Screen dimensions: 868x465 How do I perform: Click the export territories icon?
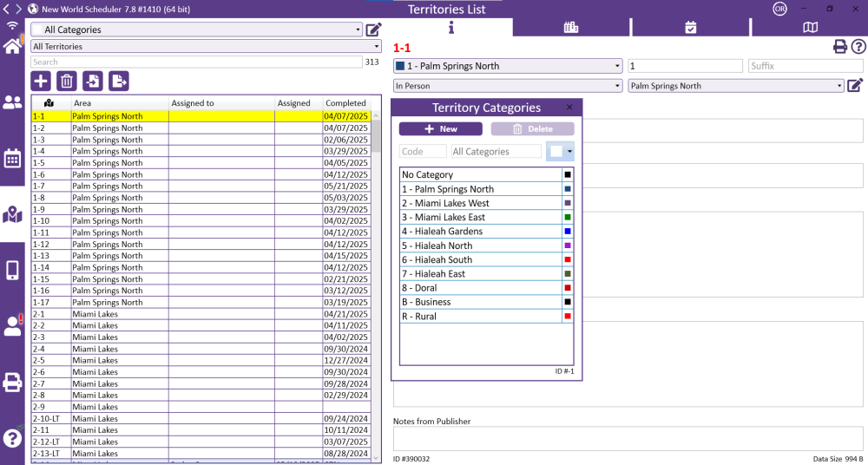(x=118, y=82)
